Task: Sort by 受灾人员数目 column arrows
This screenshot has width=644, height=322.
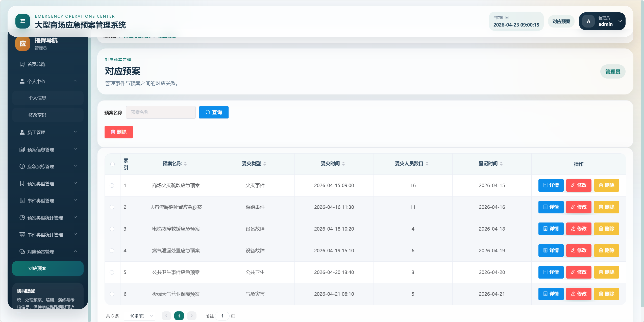Action: point(427,164)
